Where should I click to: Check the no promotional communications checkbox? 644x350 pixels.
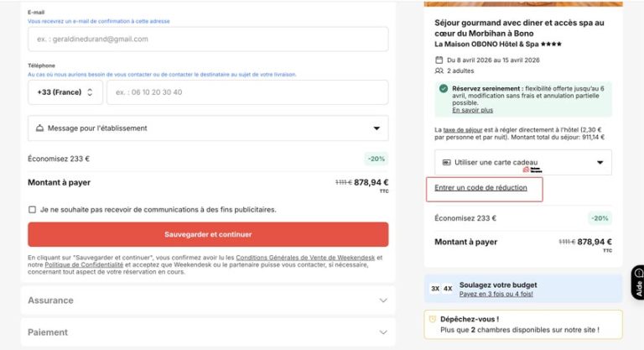coord(33,210)
